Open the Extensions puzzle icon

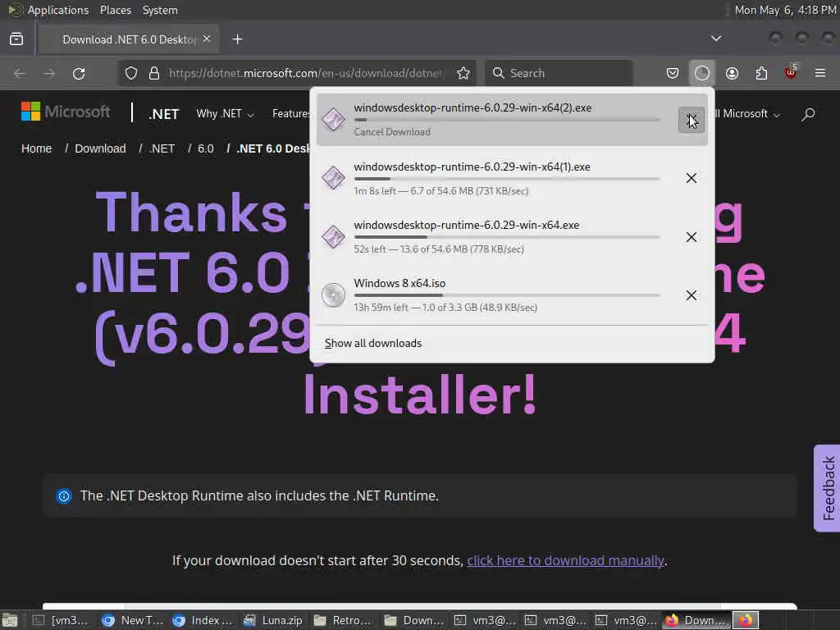[761, 73]
